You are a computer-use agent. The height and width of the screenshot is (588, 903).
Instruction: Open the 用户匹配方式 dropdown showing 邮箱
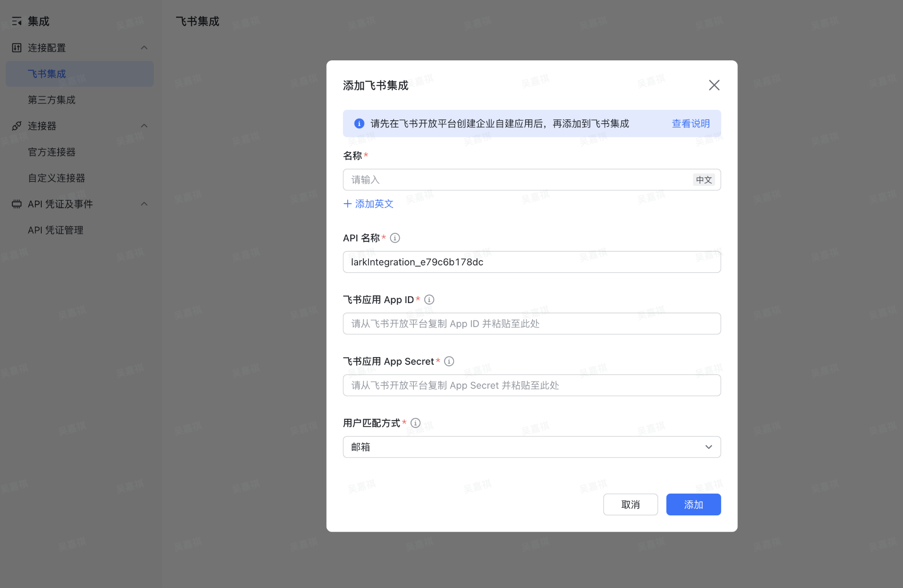[531, 447]
